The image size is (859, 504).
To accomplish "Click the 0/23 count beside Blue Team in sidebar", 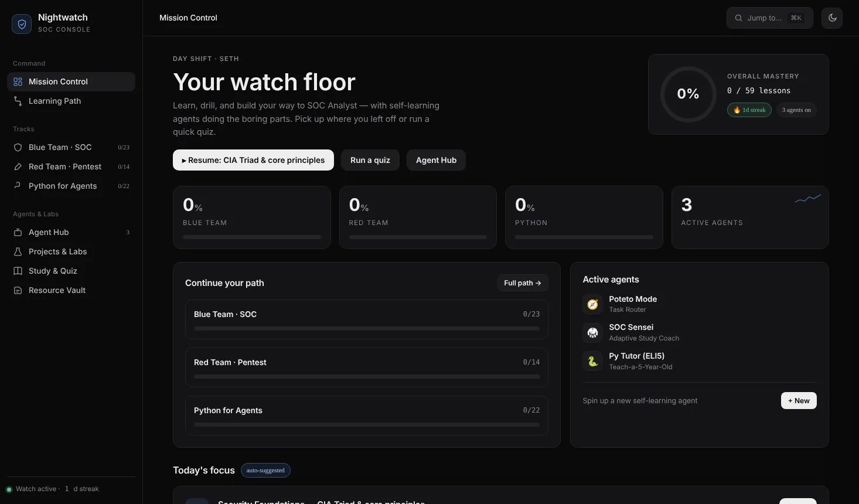I will coord(124,148).
